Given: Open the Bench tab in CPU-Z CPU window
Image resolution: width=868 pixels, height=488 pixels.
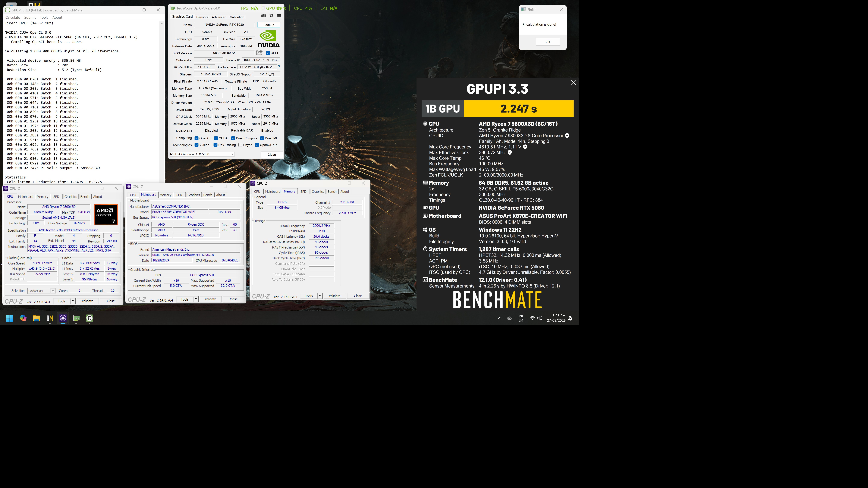Looking at the screenshot, I should [85, 197].
